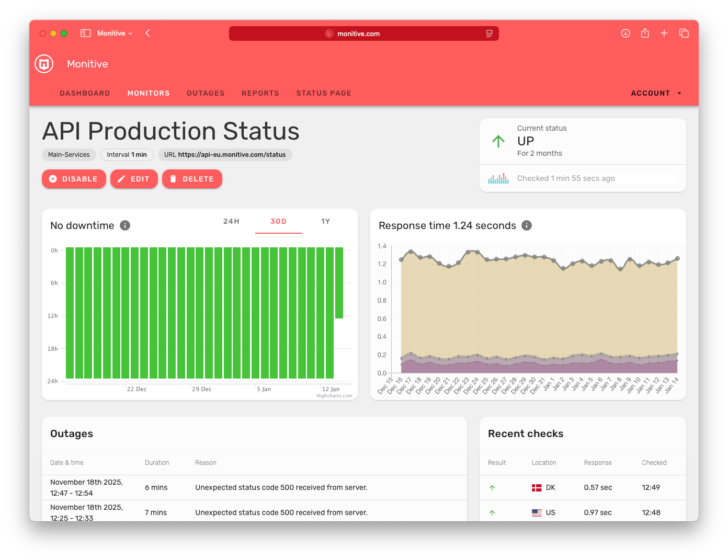728x560 pixels.
Task: Click the browser share icon
Action: [644, 33]
